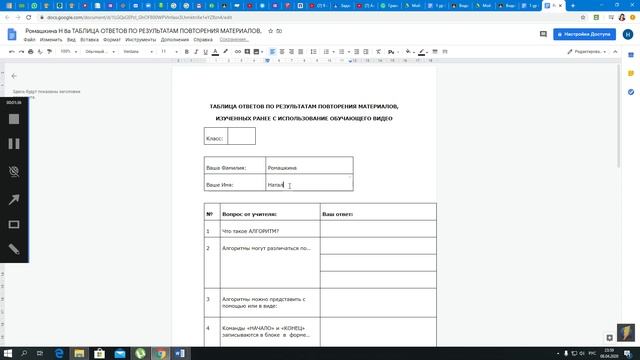The image size is (640, 360).
Task: Insert a hyperlink from the toolbar
Action: (238, 52)
